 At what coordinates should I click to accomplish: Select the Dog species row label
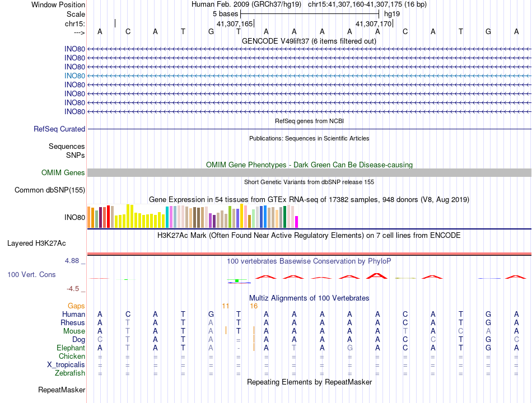pyautogui.click(x=78, y=340)
